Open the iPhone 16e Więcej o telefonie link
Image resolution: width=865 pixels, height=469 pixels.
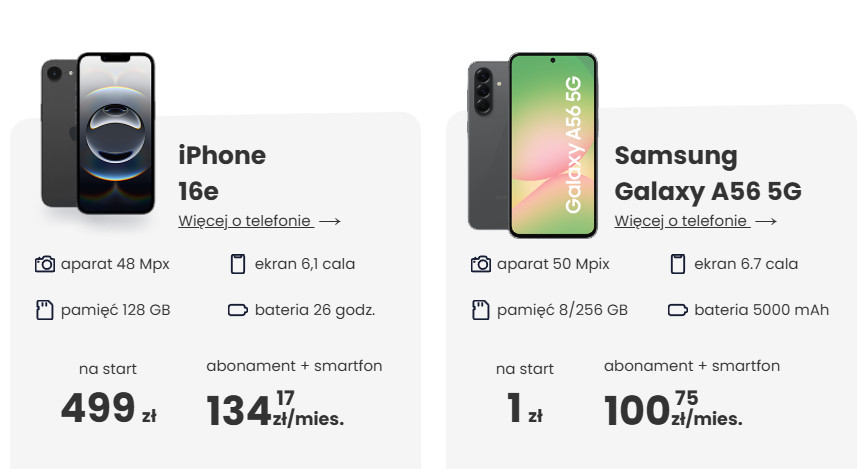[245, 221]
